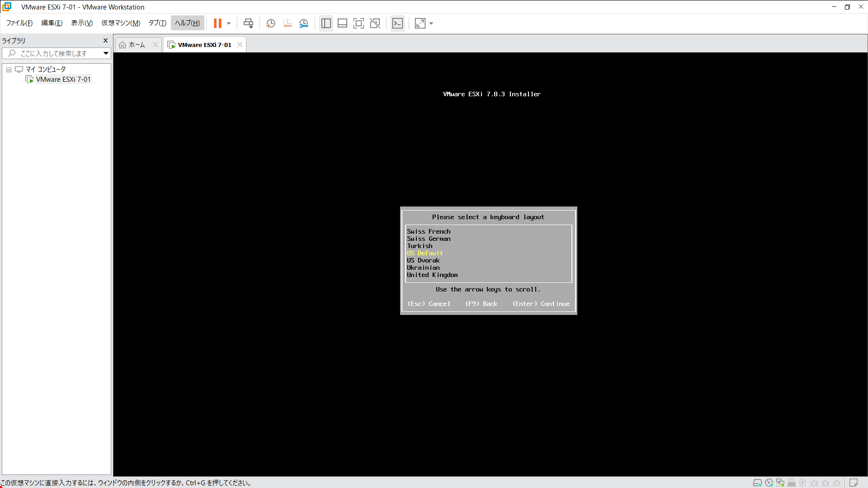The image size is (868, 488).
Task: Toggle the library sidebar view
Action: [x=326, y=23]
